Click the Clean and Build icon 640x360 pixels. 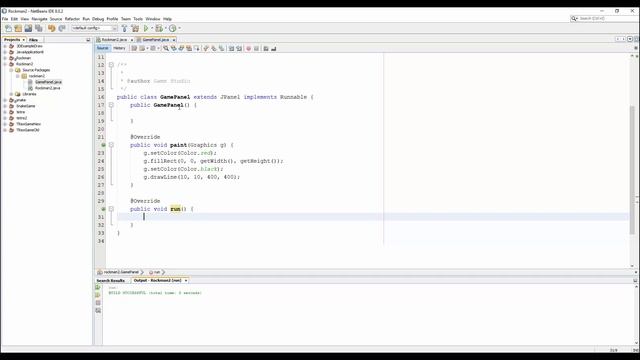(x=135, y=28)
